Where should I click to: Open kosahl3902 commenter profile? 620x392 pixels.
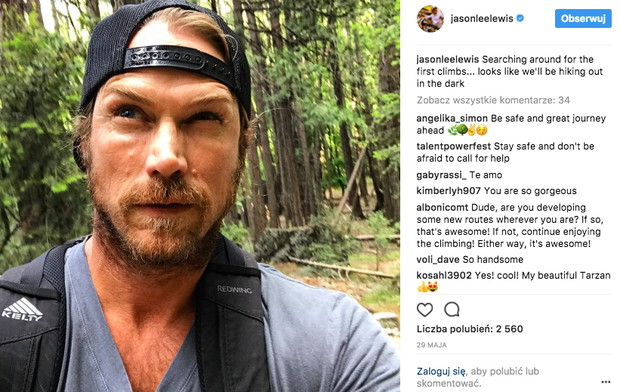click(444, 275)
